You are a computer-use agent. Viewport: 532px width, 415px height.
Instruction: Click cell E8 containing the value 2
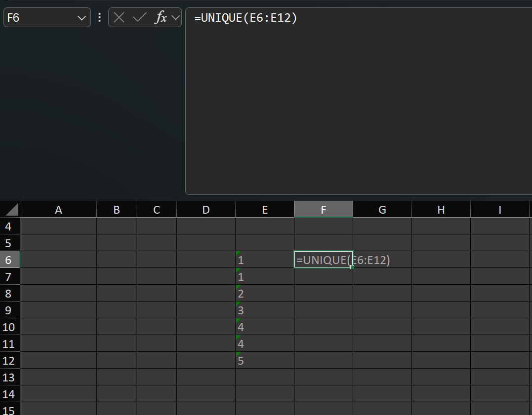(x=265, y=293)
